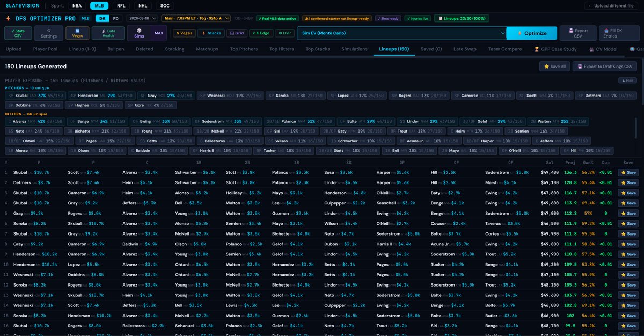
Task: Open the Late Swap tab
Action: click(465, 49)
